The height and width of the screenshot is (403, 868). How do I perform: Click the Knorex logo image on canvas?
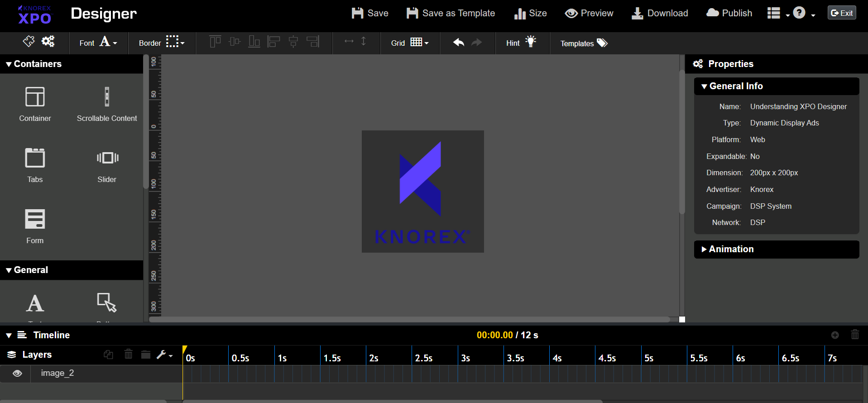pos(423,192)
